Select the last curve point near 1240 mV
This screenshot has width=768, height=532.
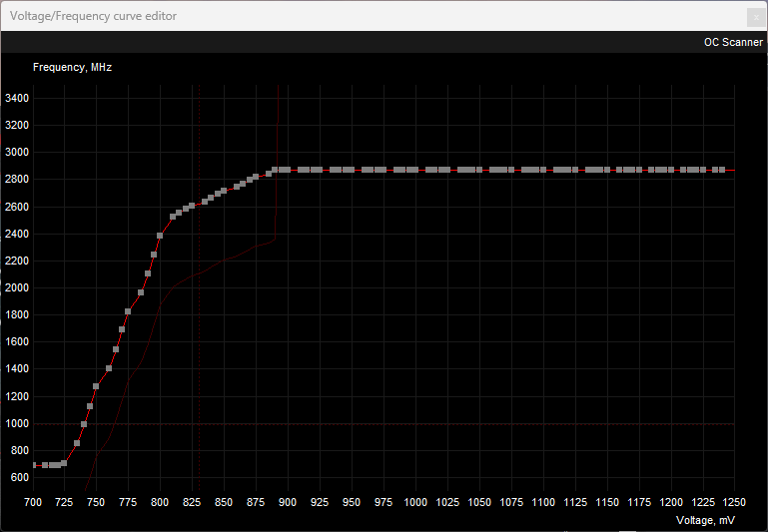722,170
